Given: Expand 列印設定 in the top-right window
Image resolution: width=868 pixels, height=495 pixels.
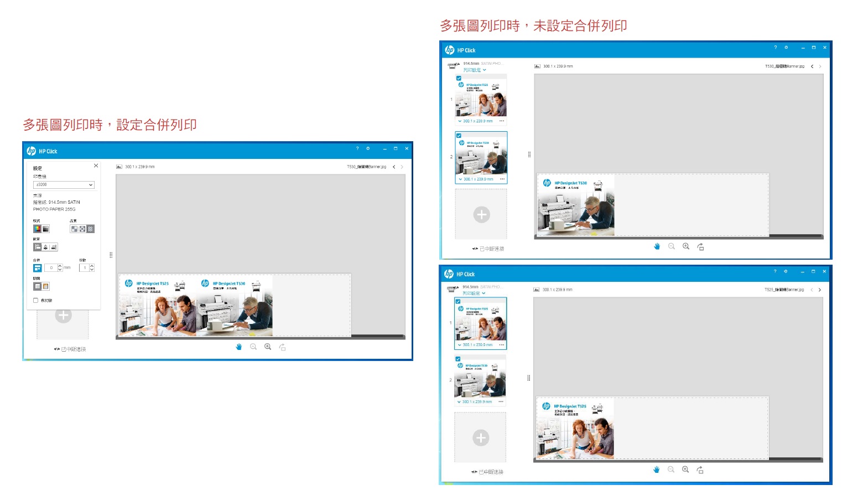Looking at the screenshot, I should (x=475, y=70).
